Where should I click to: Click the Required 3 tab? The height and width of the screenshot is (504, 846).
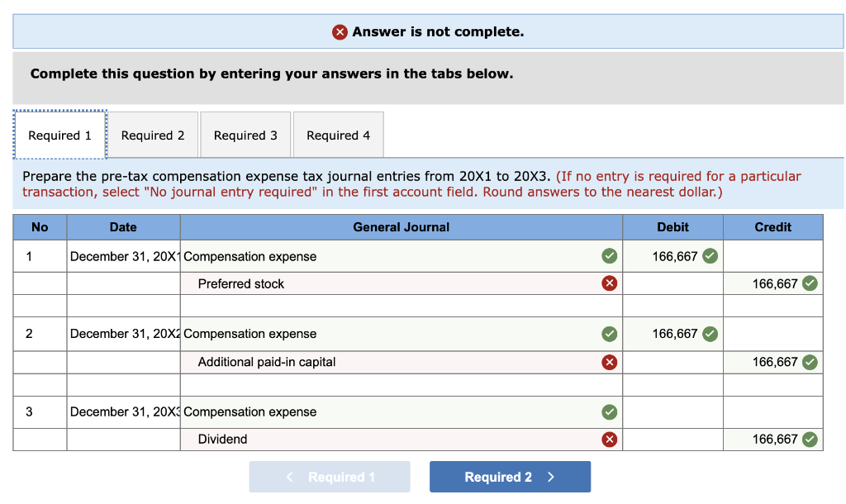pos(245,134)
